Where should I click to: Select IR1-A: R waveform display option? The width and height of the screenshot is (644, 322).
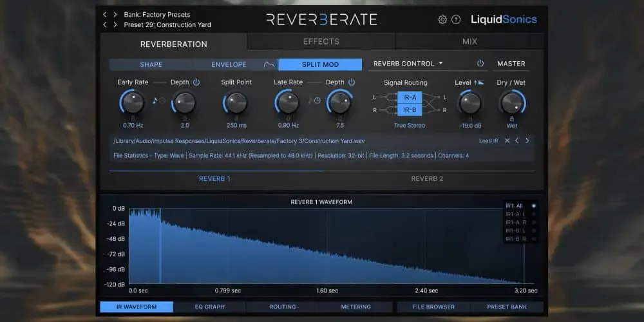tap(520, 222)
